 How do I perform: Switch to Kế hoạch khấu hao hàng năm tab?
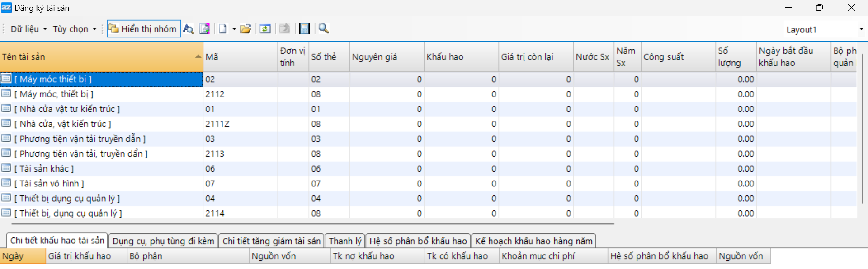click(x=533, y=241)
